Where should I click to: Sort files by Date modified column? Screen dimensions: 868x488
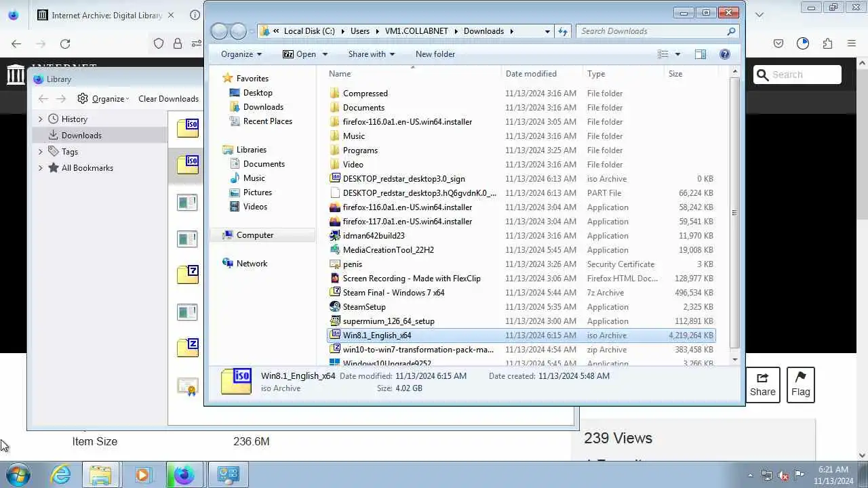(x=542, y=74)
